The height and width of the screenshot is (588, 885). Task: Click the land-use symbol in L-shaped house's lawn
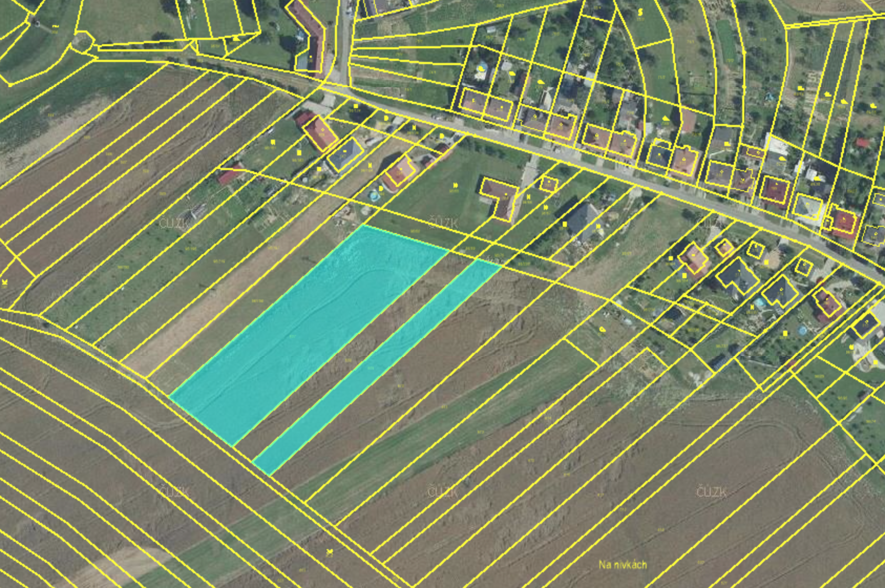click(455, 185)
